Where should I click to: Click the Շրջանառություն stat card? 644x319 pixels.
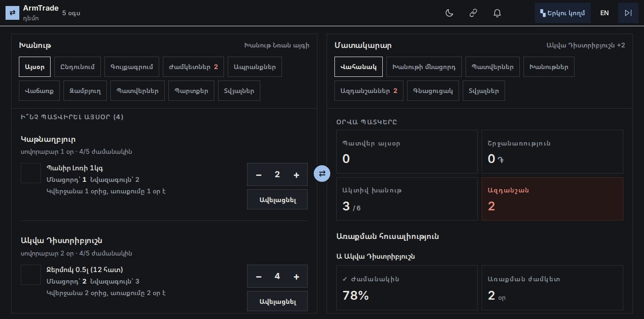(552, 151)
